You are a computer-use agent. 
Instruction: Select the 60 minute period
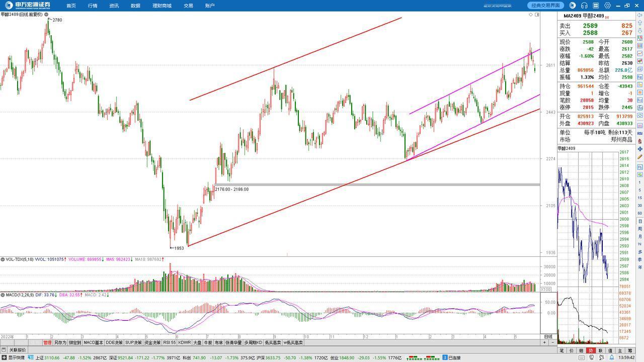pos(640,213)
